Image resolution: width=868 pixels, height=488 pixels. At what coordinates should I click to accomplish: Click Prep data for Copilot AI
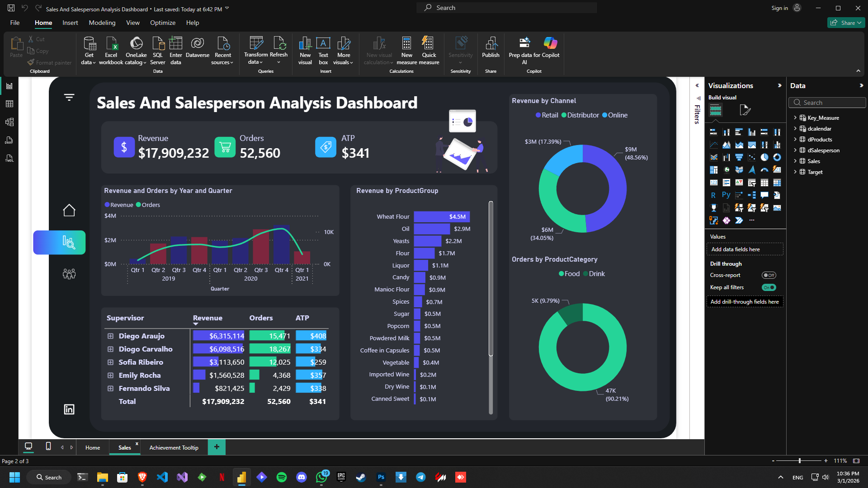click(x=524, y=50)
